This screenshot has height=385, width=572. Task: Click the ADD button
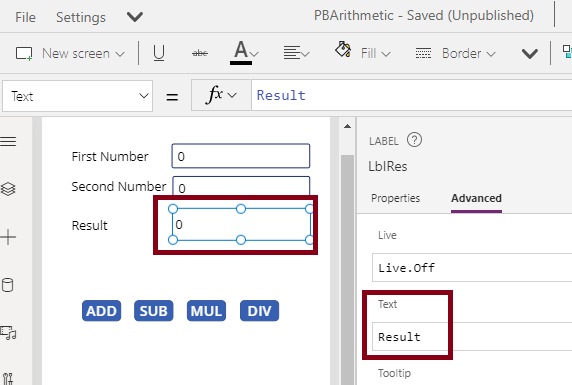point(101,311)
